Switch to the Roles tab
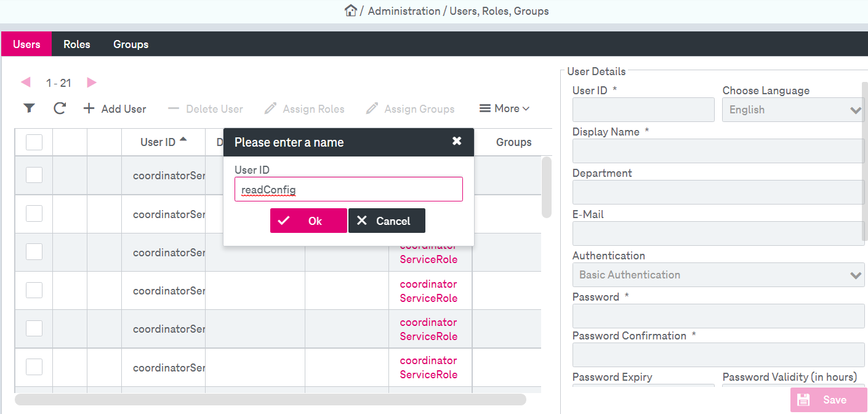Screen dimensions: 868x414 point(77,44)
